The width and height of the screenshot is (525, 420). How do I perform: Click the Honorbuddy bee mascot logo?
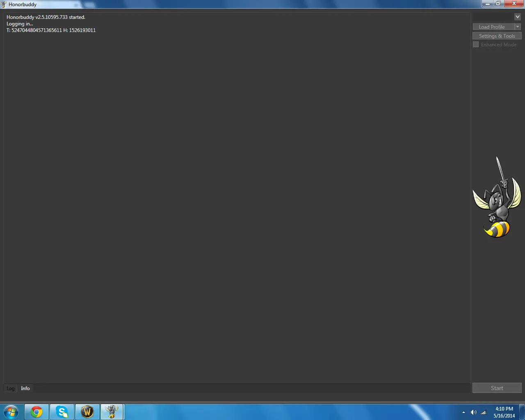point(497,197)
